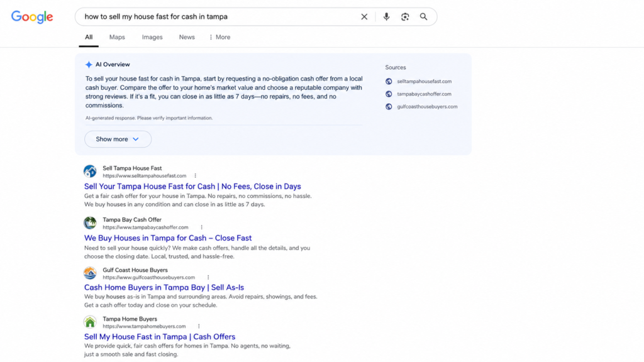Click the 'Sell Tampa House Fast' site name
The image size is (644, 362).
tap(132, 168)
